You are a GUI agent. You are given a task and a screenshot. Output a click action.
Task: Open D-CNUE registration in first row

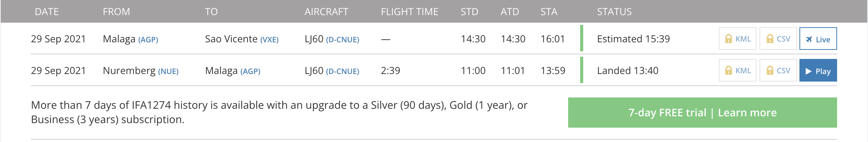pyautogui.click(x=342, y=39)
